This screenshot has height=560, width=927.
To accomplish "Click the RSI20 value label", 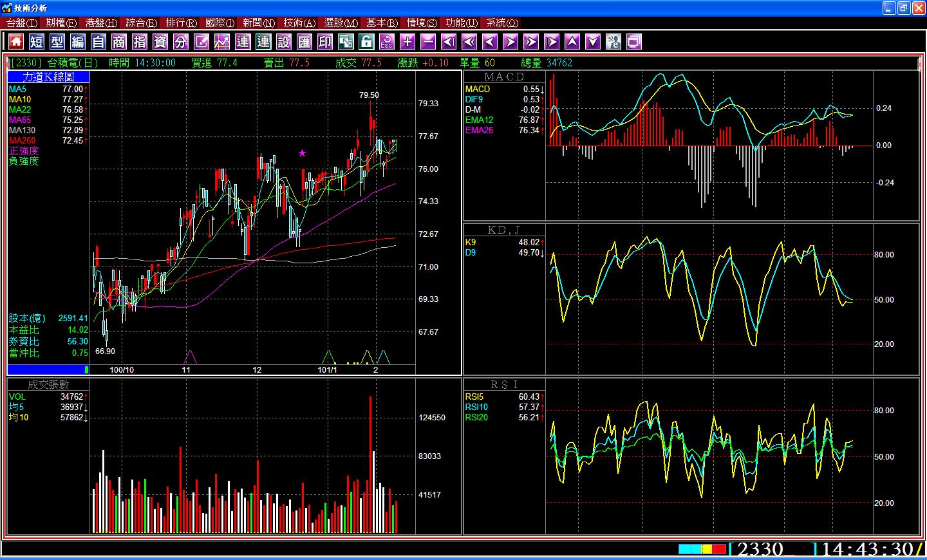I will tap(476, 417).
